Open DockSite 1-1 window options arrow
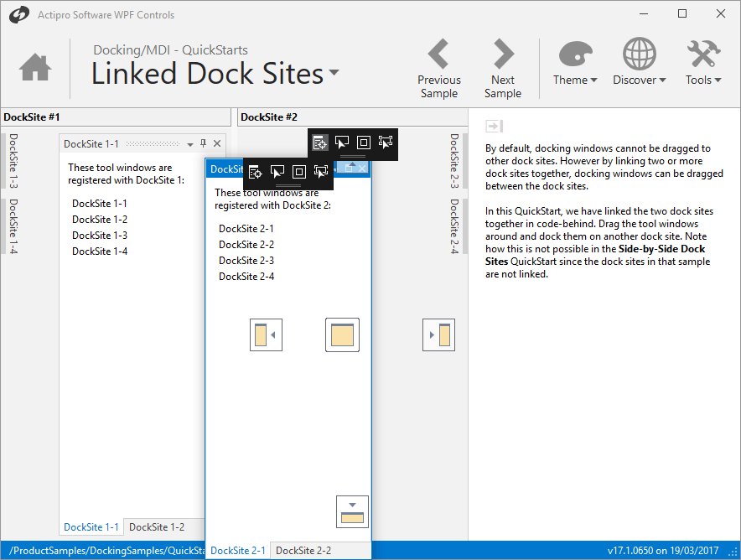Viewport: 741px width, 560px height. click(x=190, y=145)
